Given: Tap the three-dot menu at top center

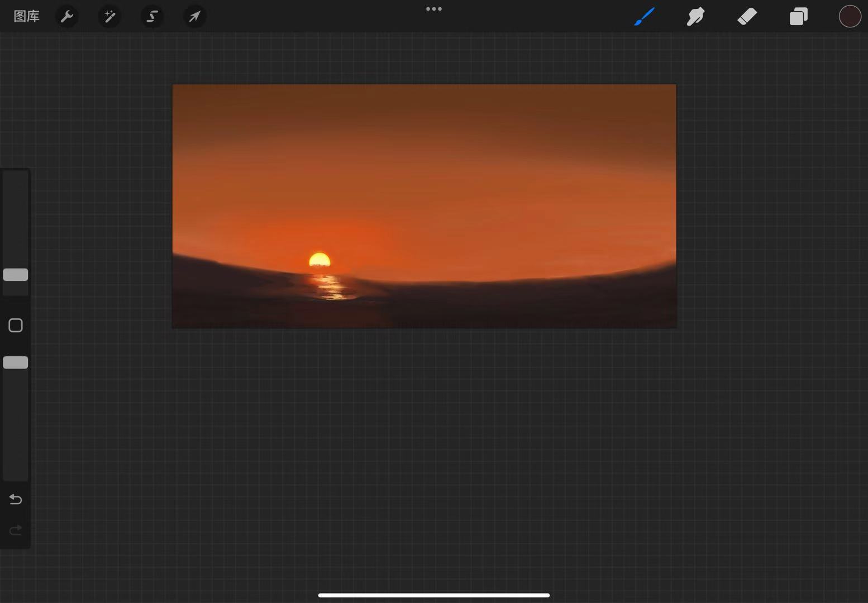Looking at the screenshot, I should (433, 9).
